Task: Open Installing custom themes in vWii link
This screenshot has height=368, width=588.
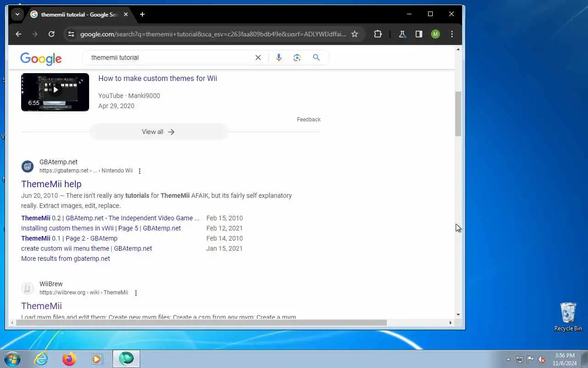Action: pos(101,228)
